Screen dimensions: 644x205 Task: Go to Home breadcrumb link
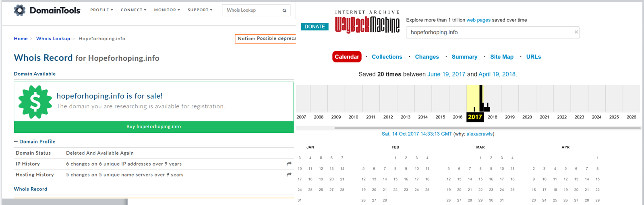[x=21, y=39]
